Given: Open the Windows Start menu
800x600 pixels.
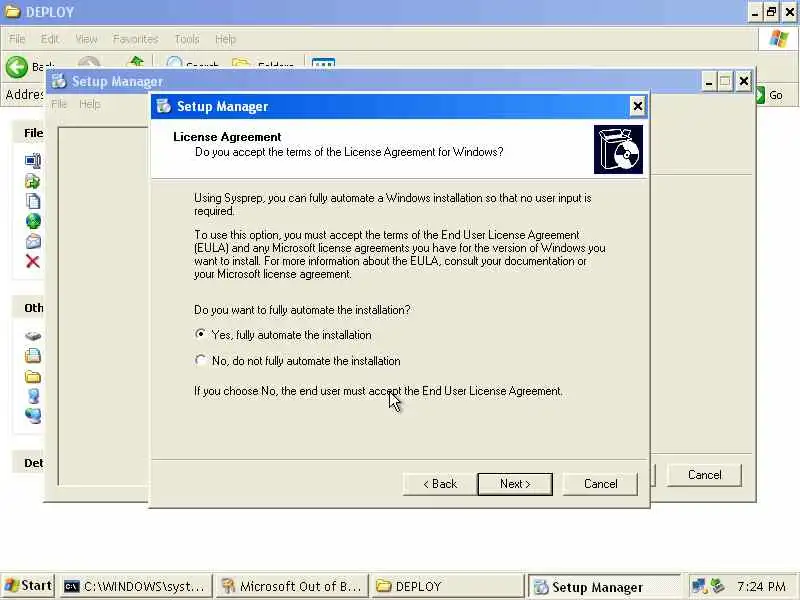Looking at the screenshot, I should [28, 586].
